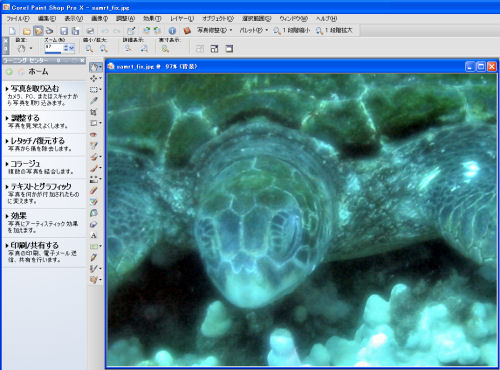
Task: Click the Open folder icon in the toolbar
Action: coord(27,31)
